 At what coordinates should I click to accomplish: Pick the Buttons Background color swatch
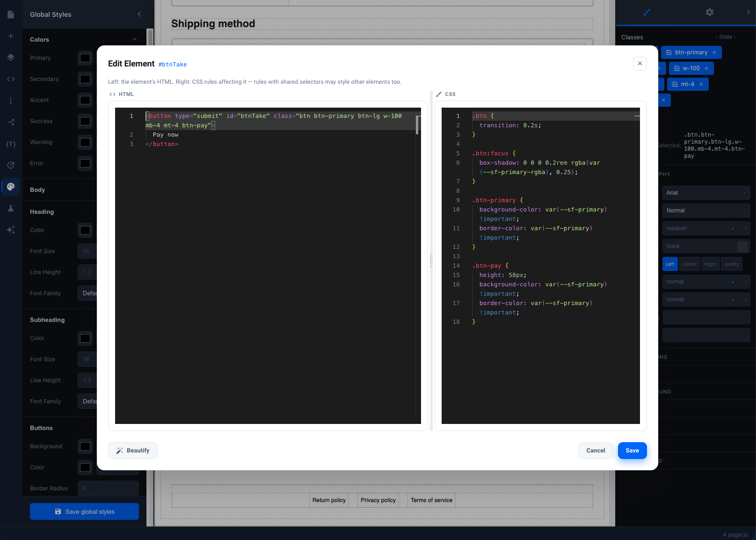(85, 446)
